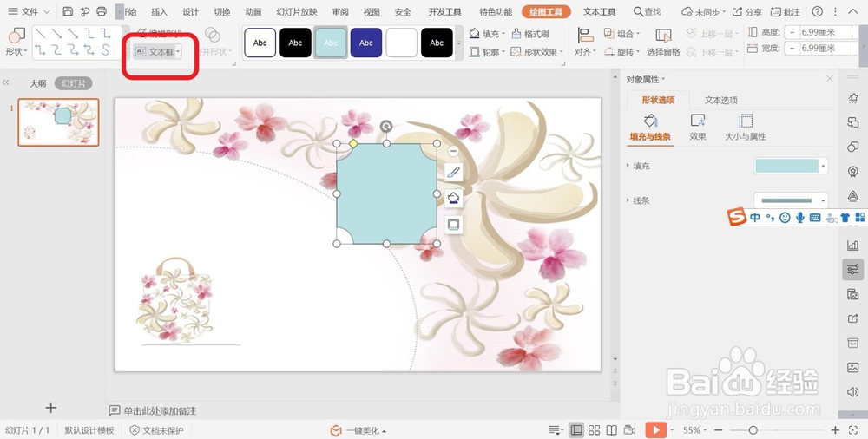
Task: Open the 动画 ribbon tab
Action: [x=253, y=12]
